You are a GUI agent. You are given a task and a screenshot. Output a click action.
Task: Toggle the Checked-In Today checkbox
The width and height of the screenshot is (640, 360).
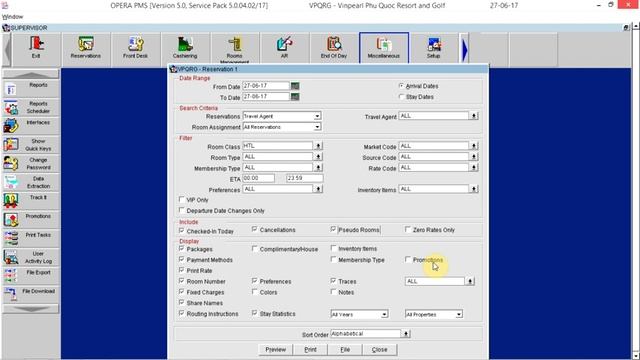[x=182, y=231]
